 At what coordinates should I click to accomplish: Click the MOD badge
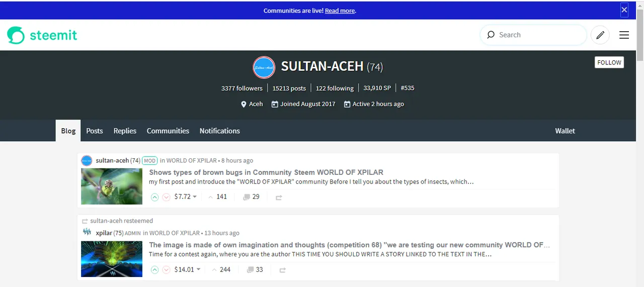pyautogui.click(x=149, y=160)
